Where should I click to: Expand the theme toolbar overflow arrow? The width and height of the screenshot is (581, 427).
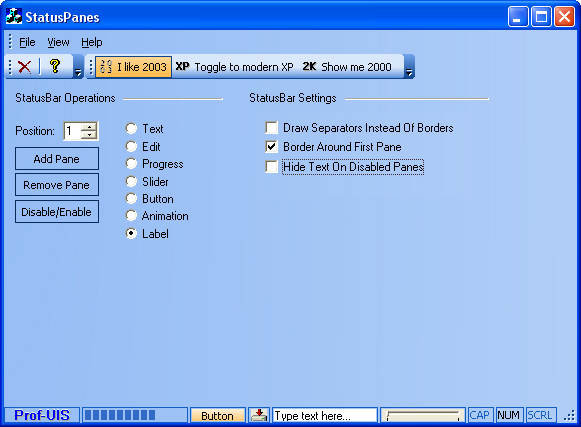(409, 67)
